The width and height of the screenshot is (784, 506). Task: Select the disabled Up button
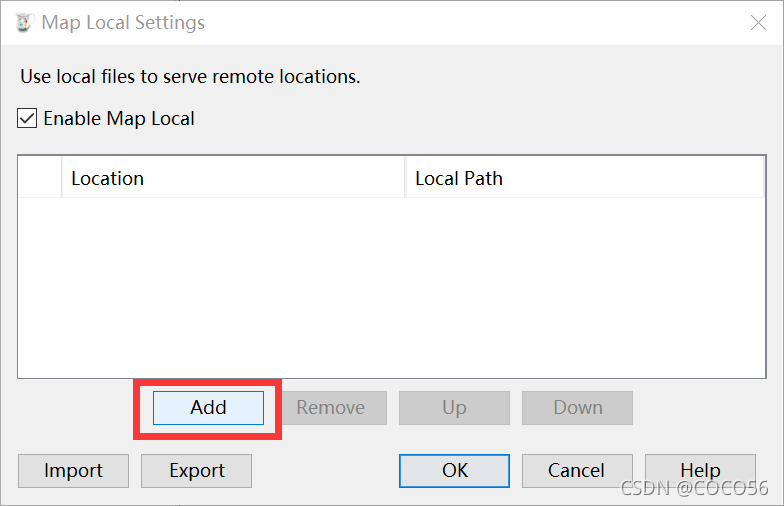[454, 408]
